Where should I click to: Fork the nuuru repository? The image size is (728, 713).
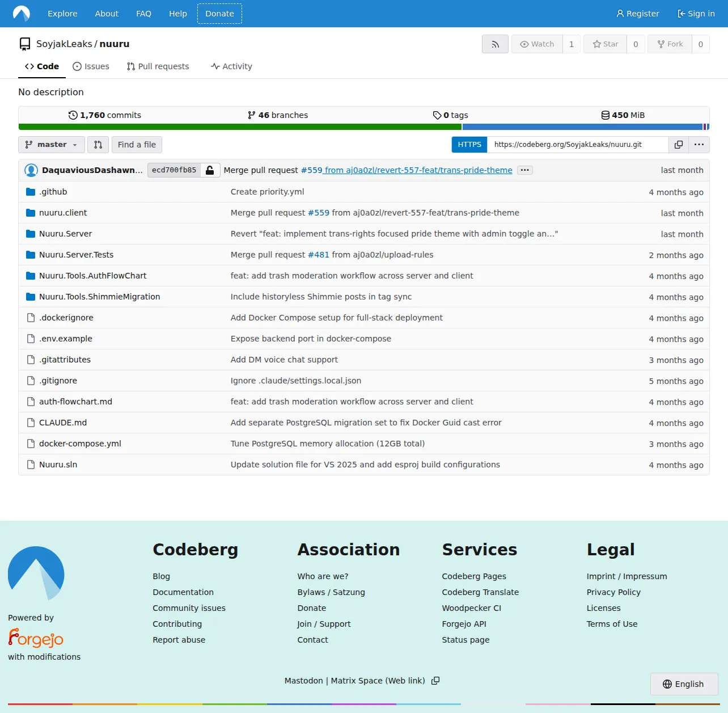[x=670, y=44]
